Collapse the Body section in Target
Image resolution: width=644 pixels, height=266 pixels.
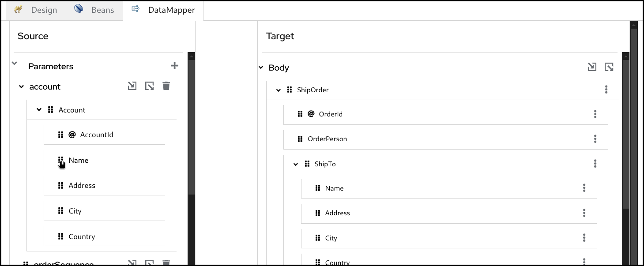[261, 68]
